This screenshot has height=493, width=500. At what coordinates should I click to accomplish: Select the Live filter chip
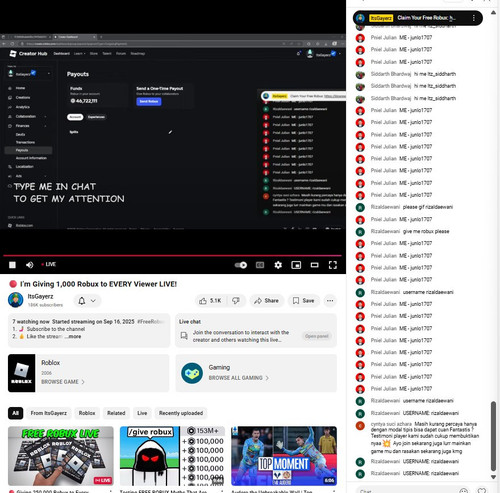[142, 413]
